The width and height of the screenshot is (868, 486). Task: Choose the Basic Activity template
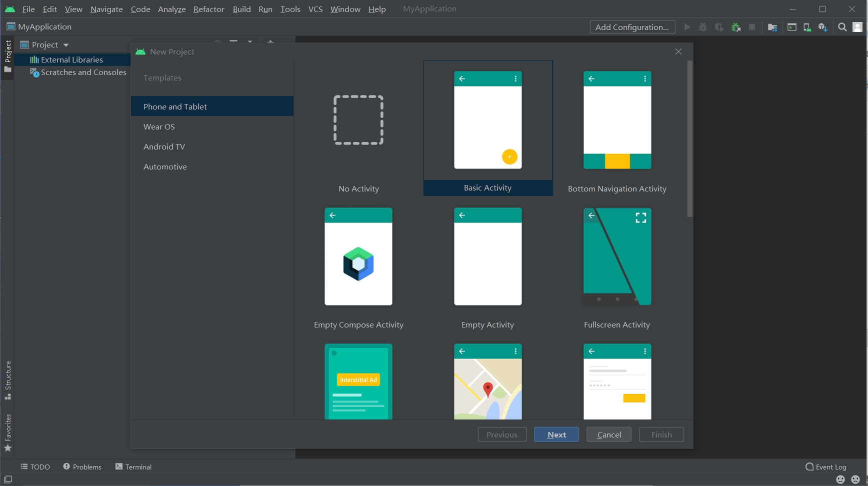[x=488, y=128]
